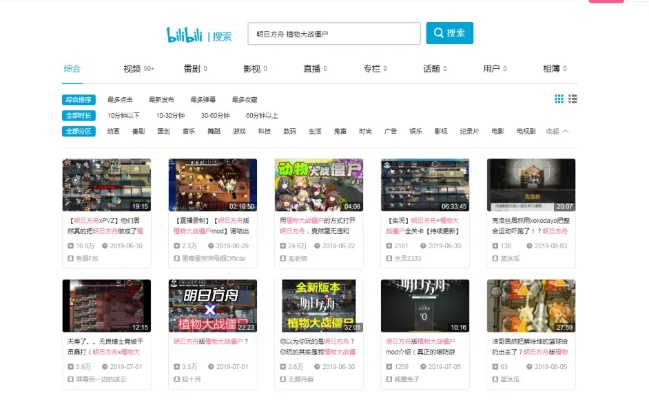Open the 用户 tab

pyautogui.click(x=495, y=69)
